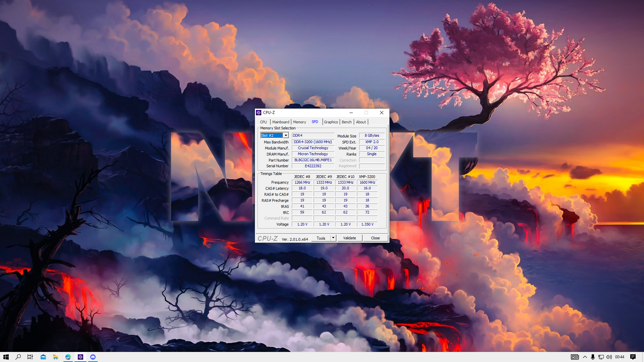
Task: Open Task View on taskbar
Action: (x=30, y=357)
